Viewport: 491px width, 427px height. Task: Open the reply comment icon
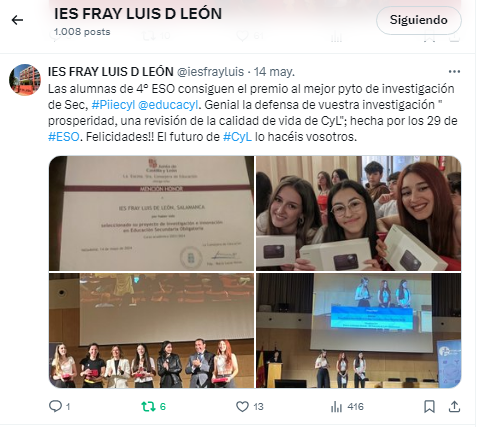55,406
